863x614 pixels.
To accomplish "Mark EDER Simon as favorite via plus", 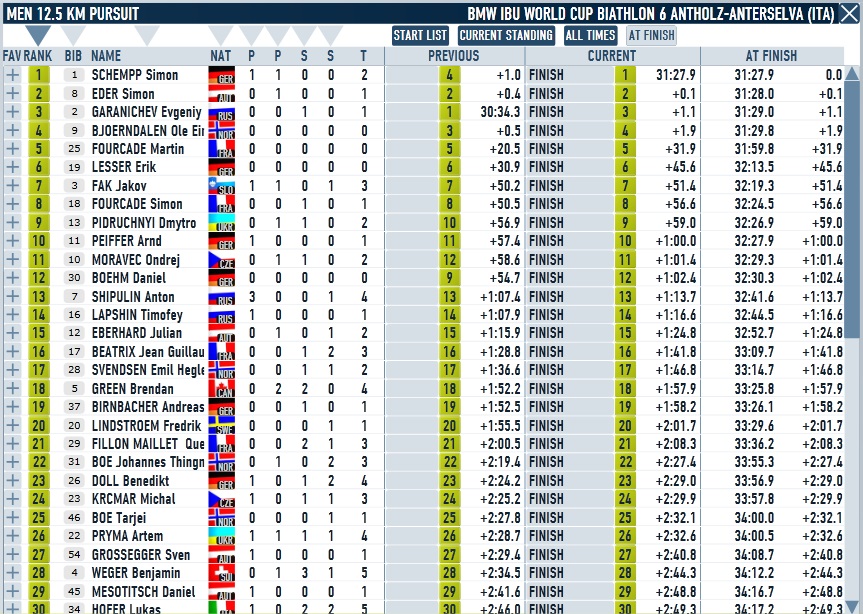I will [x=12, y=94].
